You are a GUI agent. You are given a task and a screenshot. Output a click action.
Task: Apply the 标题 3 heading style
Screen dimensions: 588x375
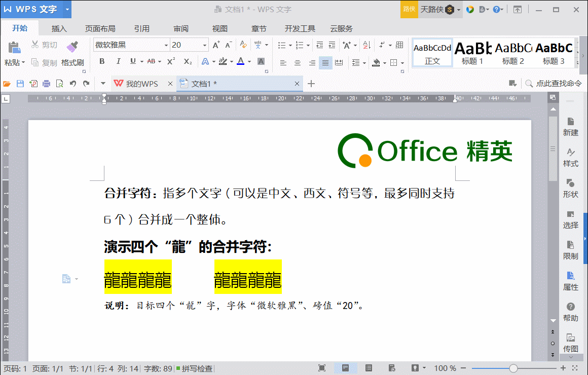(x=554, y=53)
